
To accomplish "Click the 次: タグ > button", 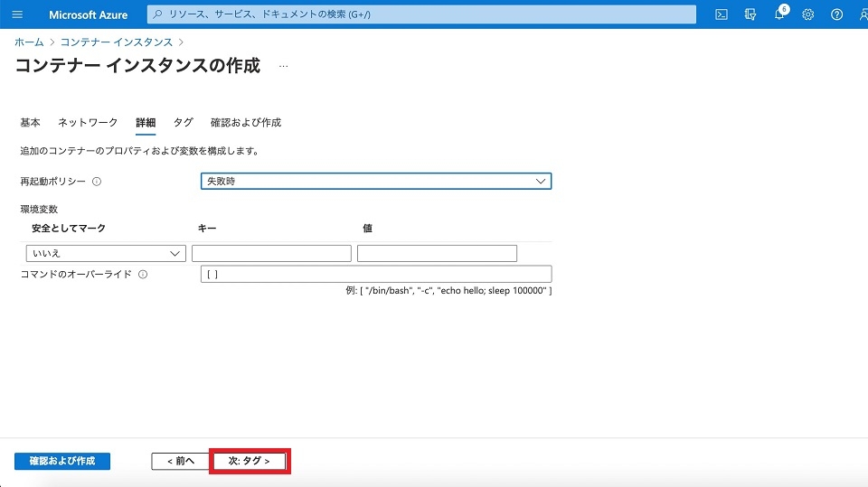I will tap(250, 461).
